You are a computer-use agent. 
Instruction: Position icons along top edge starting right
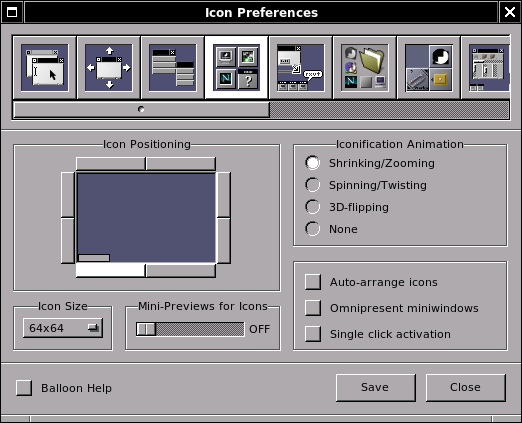181,164
